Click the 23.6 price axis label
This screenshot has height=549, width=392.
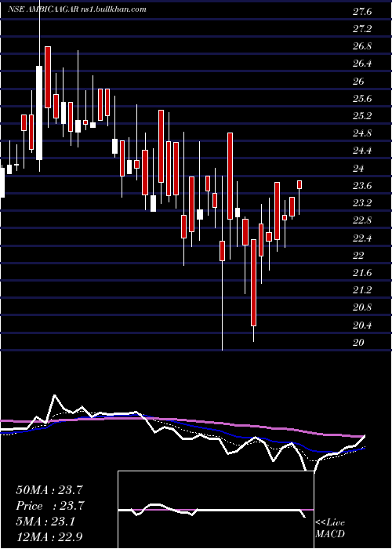(362, 186)
